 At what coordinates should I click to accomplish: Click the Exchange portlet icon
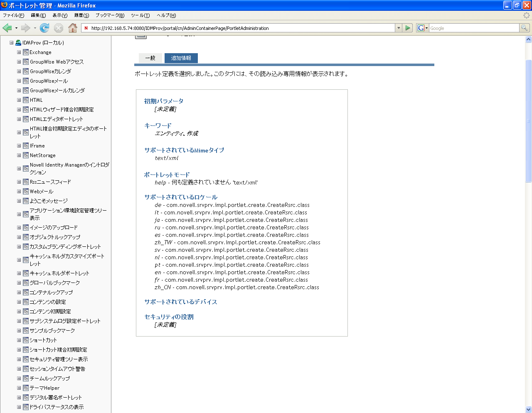click(26, 52)
